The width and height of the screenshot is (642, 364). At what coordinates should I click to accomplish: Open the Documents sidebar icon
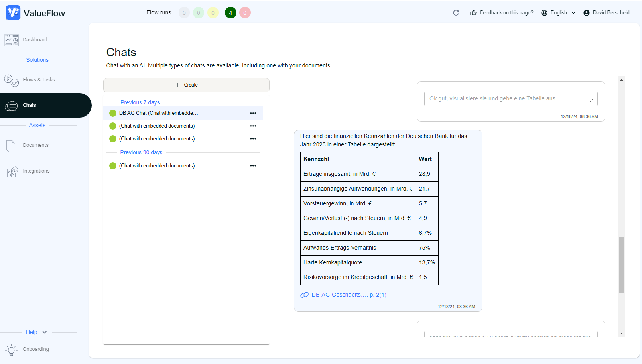tap(11, 146)
